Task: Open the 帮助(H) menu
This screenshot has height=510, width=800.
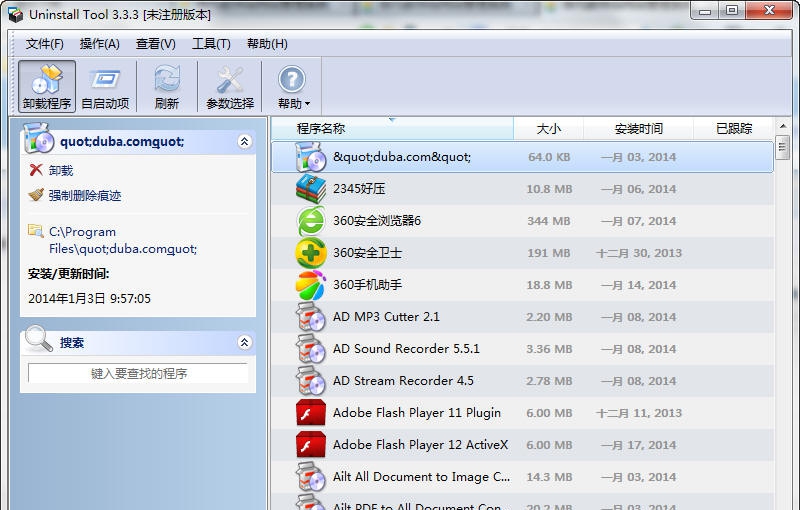Action: [x=267, y=44]
